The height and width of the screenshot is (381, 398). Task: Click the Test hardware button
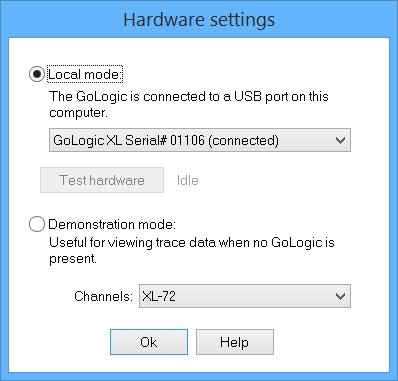102,180
